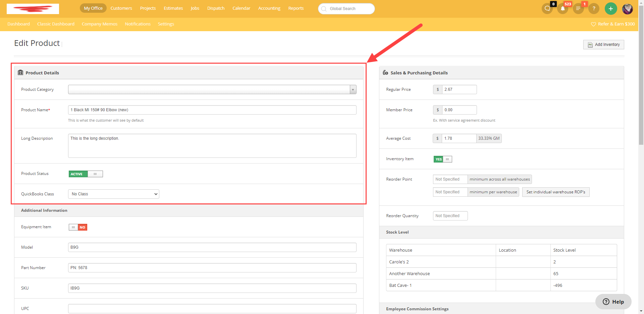Screen dimensions: 644x314
Task: Click the magnifying glass in Global Search
Action: (x=324, y=9)
